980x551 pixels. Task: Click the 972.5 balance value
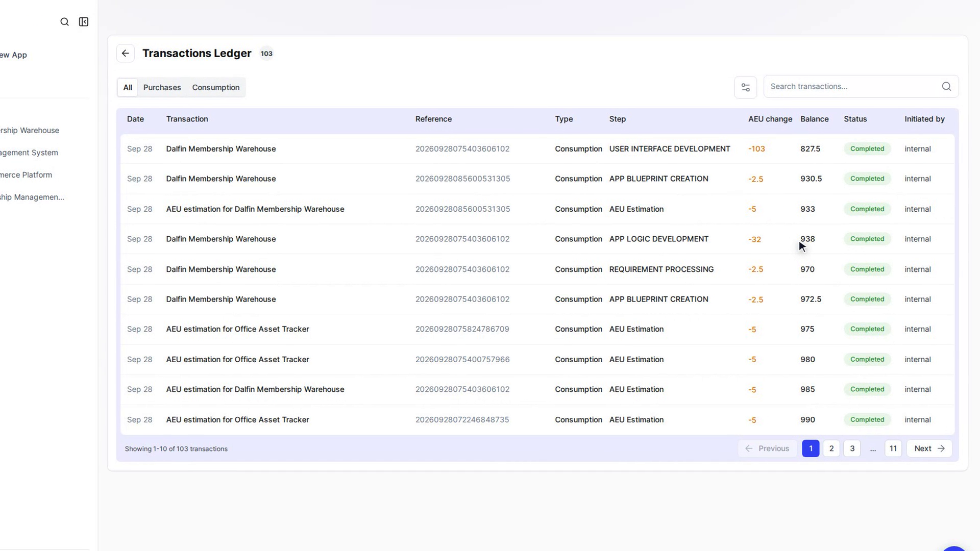coord(811,299)
